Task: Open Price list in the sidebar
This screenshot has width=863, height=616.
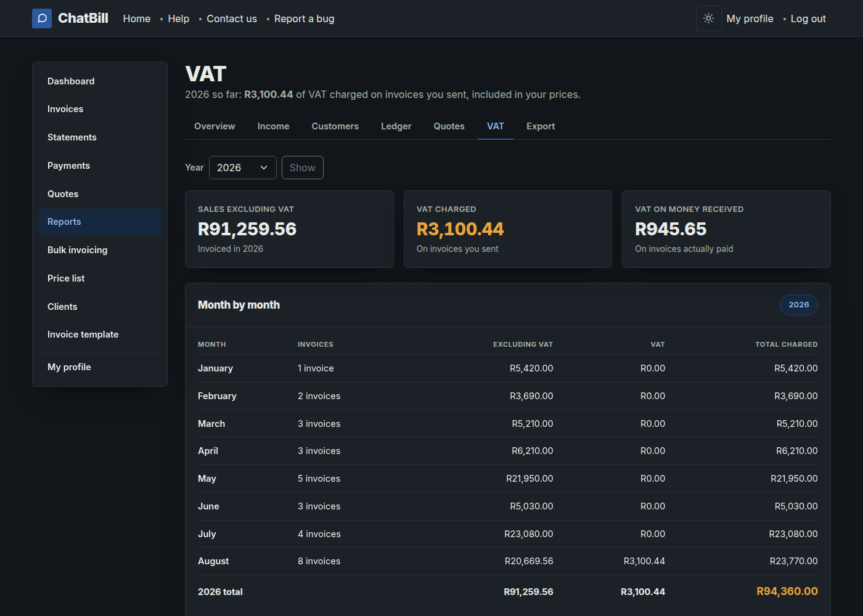Action: (100, 278)
